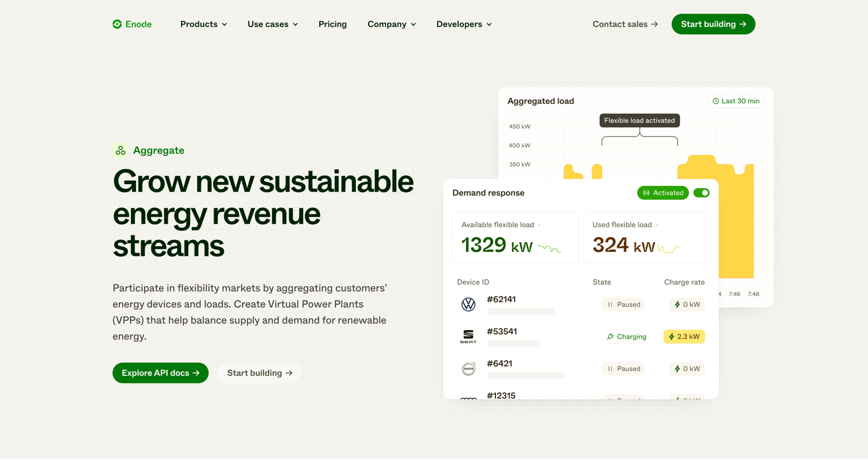Click the Volkswagen logo for device #62141

(x=468, y=305)
